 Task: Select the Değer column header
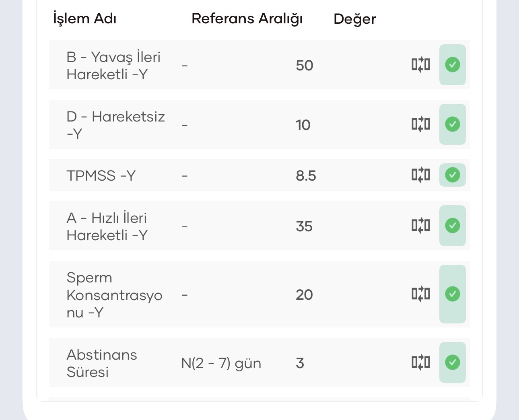(x=355, y=19)
